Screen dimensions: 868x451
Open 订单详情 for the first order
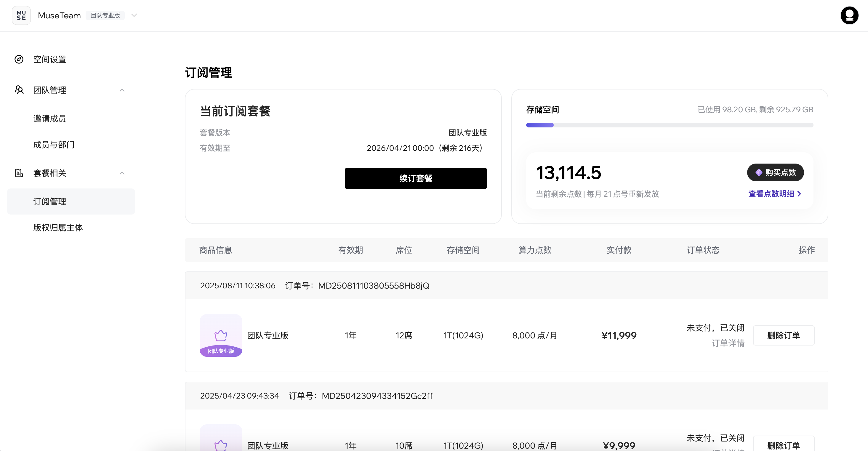tap(728, 343)
